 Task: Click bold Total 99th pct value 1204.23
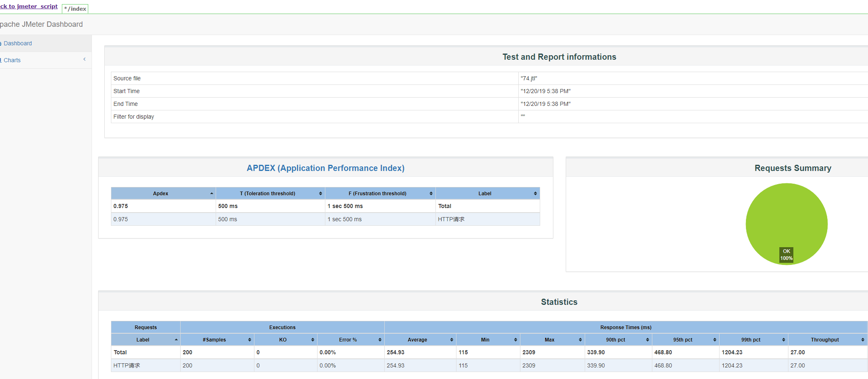click(732, 352)
